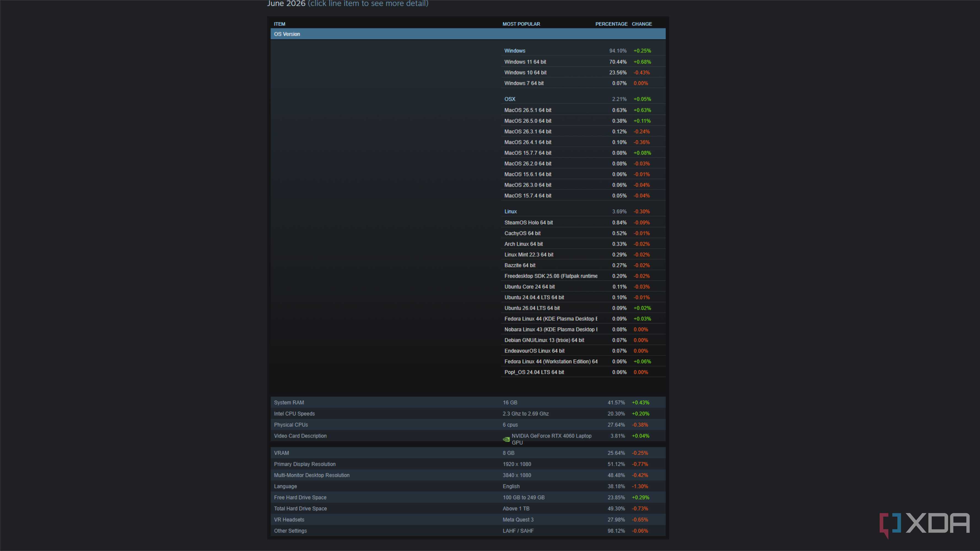Select the Windows category heading
Image resolution: width=980 pixels, height=551 pixels.
click(515, 51)
